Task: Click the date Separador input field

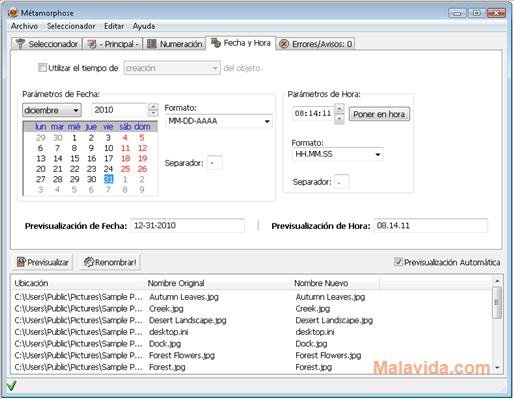Action: pos(214,163)
